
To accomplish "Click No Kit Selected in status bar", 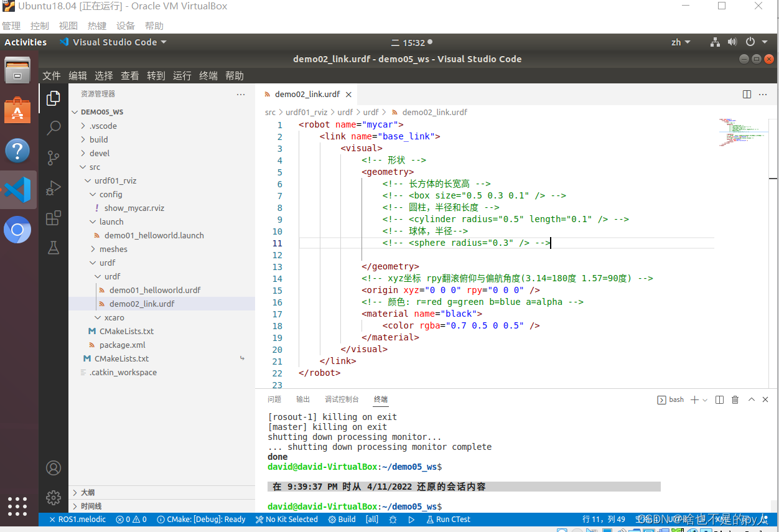I will (x=287, y=520).
